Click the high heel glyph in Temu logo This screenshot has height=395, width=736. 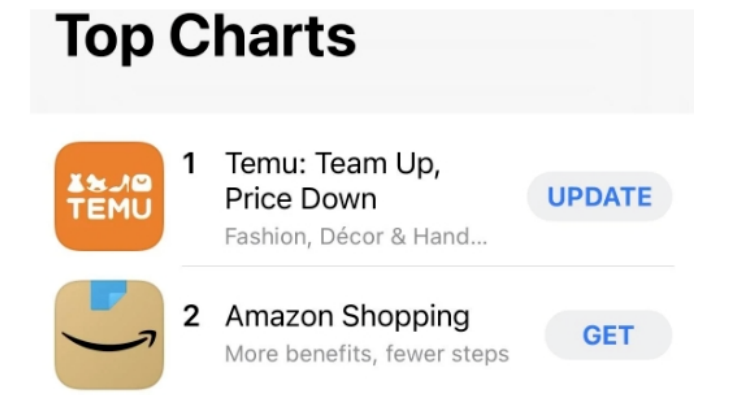119,184
